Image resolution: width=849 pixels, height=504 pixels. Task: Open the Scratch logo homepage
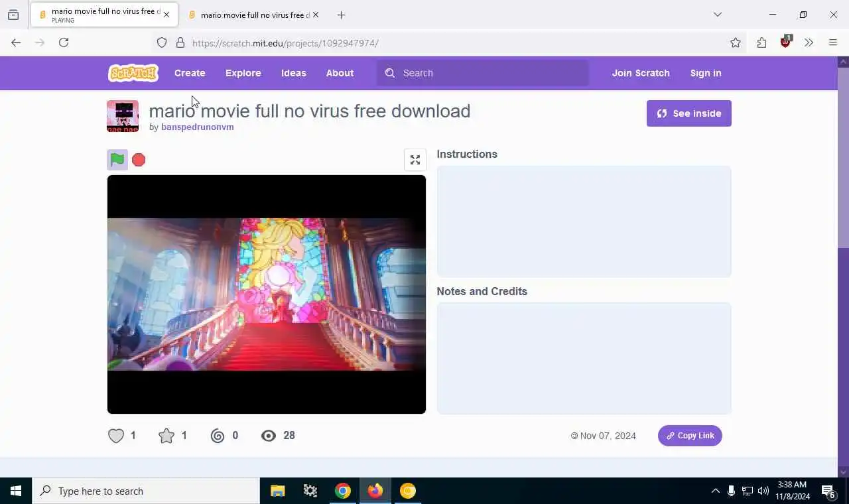pyautogui.click(x=133, y=73)
